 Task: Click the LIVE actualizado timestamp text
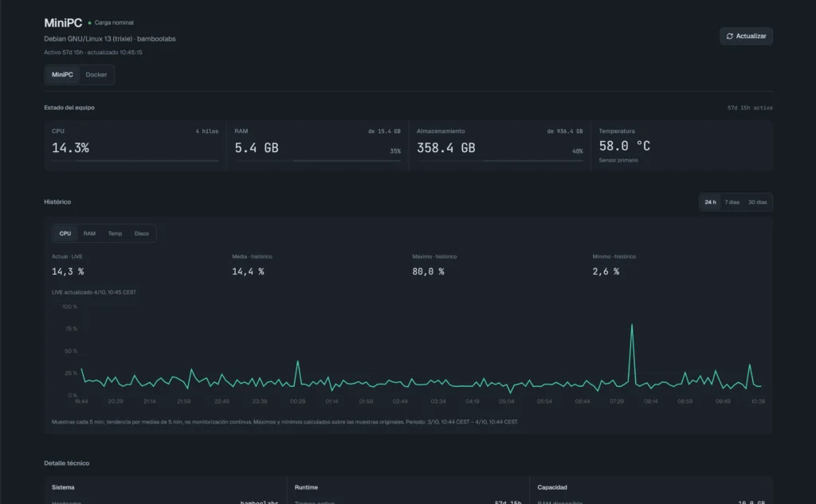pos(94,292)
